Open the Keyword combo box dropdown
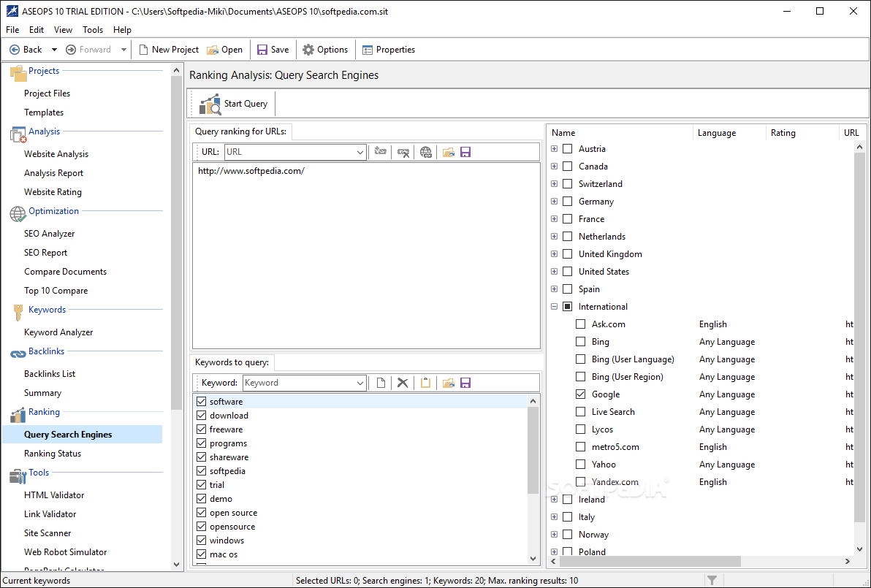Screen dimensions: 871x588 coord(360,383)
